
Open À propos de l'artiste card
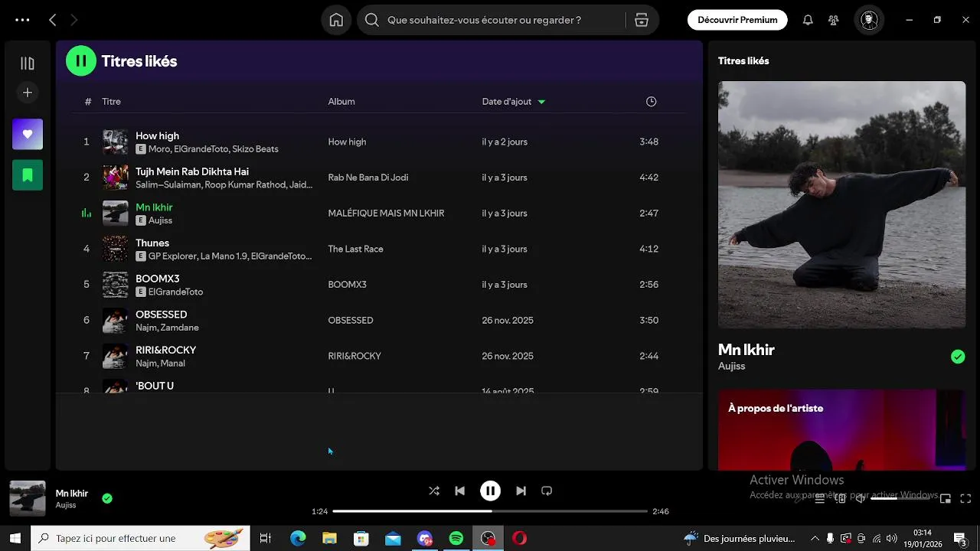point(841,429)
